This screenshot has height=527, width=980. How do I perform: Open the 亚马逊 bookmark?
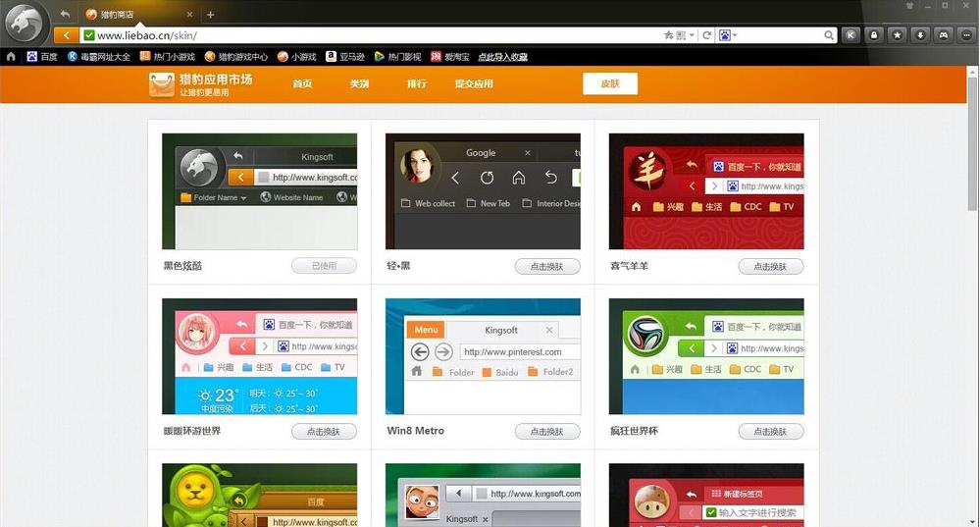(x=345, y=56)
